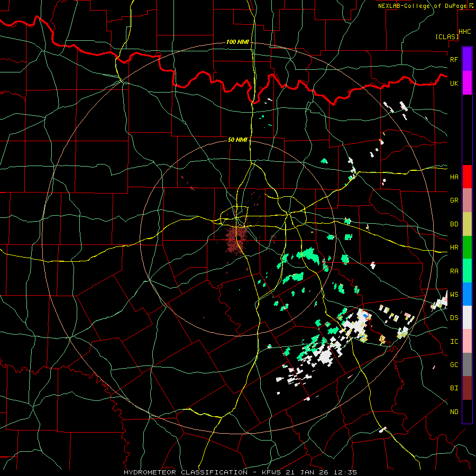The height and width of the screenshot is (476, 476).
Task: Click the RA light green legend swatch
Action: point(467,271)
